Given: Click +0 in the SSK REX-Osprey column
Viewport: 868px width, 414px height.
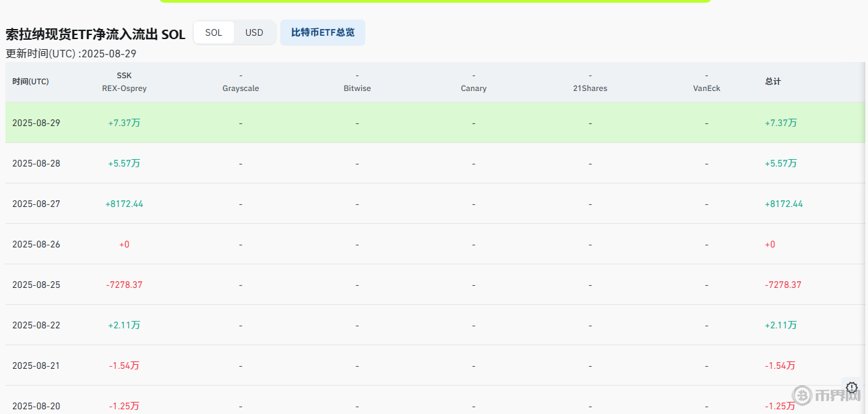Looking at the screenshot, I should pyautogui.click(x=124, y=244).
